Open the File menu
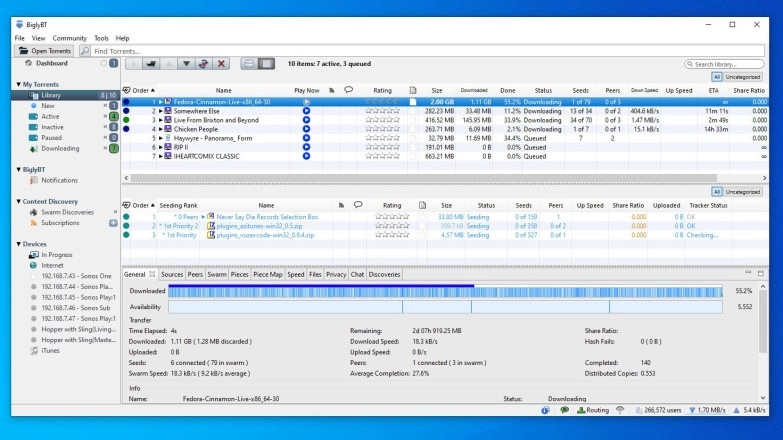This screenshot has width=783, height=440. coord(19,38)
